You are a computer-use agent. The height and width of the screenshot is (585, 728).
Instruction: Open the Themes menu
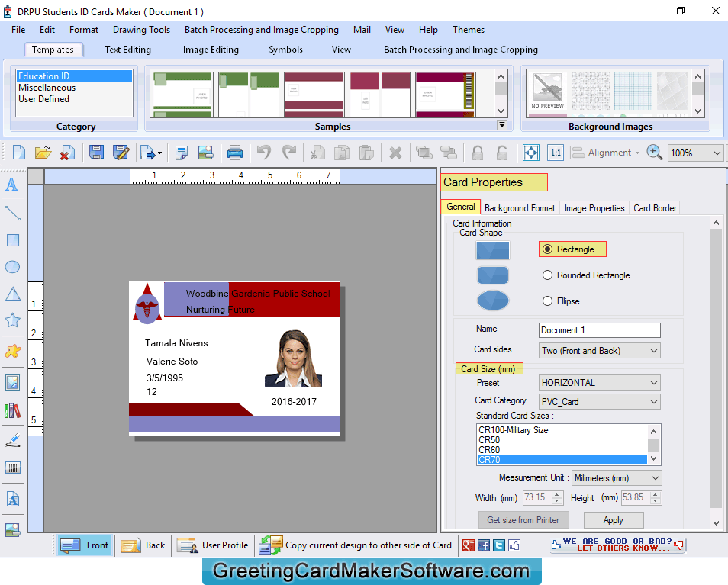tap(469, 30)
